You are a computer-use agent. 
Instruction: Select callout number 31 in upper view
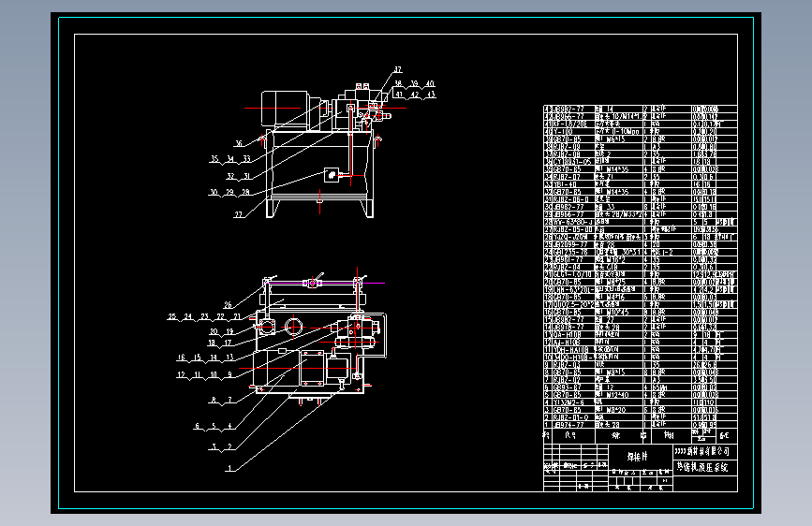246,176
